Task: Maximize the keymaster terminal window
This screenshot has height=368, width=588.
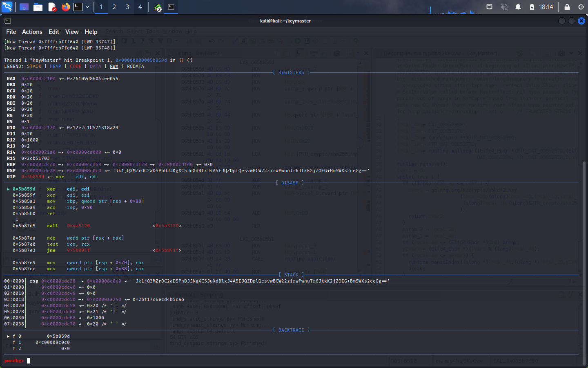Action: (572, 21)
